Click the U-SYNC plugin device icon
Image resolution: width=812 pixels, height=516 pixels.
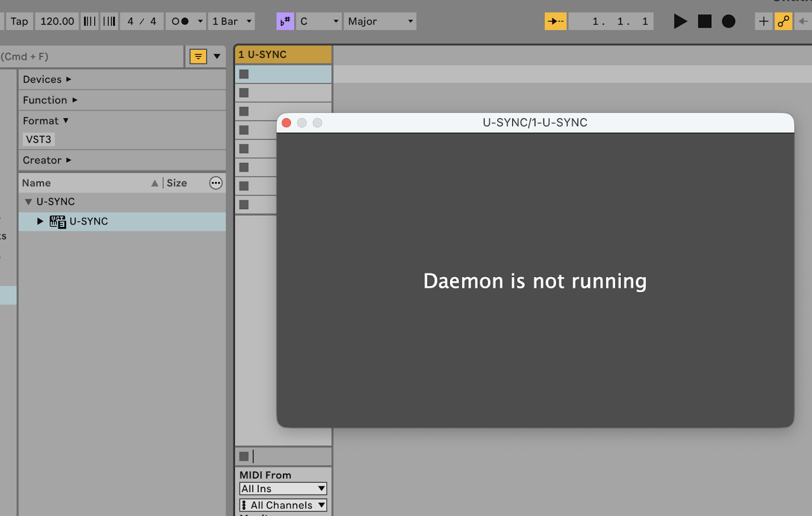click(x=58, y=221)
